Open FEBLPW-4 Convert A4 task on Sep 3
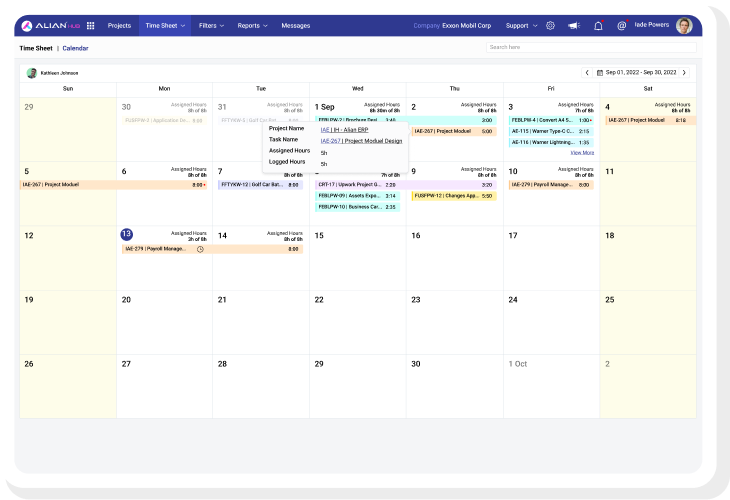 point(551,120)
